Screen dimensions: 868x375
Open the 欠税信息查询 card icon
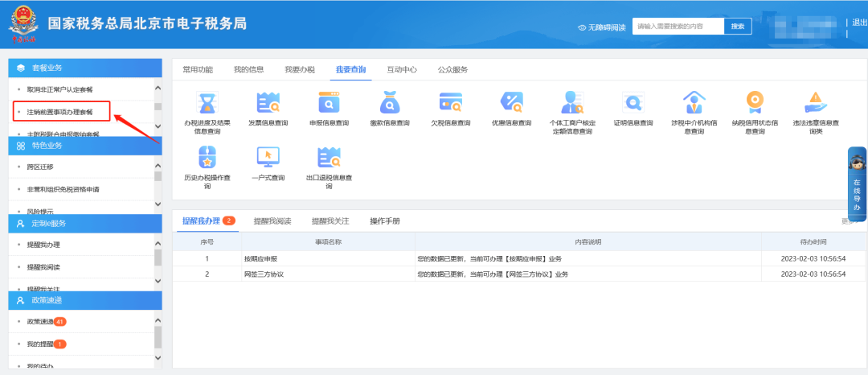451,103
